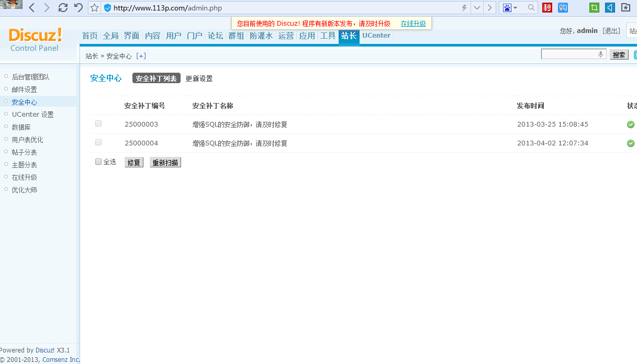Click the green screenshot crop icon
The height and width of the screenshot is (364, 637).
(594, 7)
